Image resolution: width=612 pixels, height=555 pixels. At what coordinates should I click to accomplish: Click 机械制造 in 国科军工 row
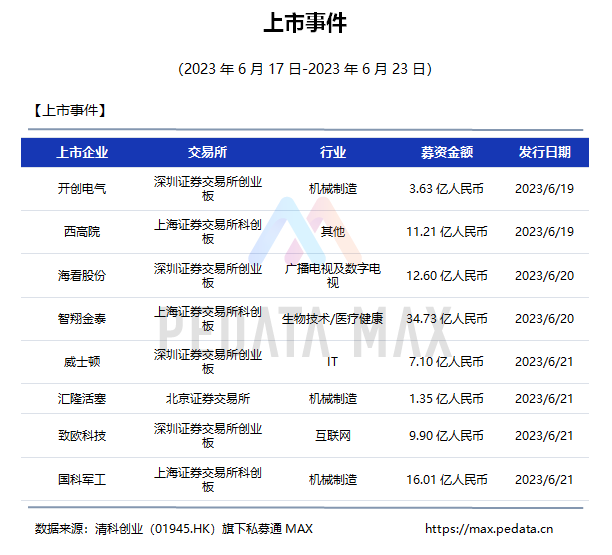[x=333, y=480]
